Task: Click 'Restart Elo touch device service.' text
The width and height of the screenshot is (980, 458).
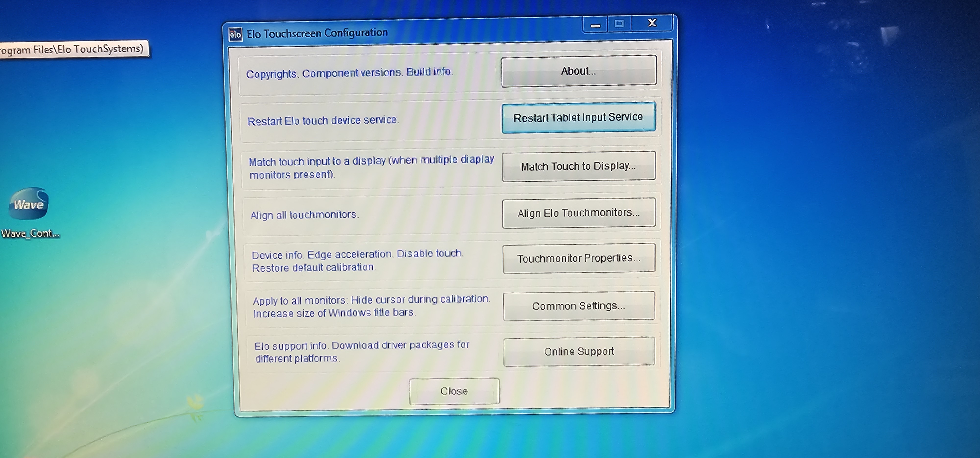Action: point(323,121)
